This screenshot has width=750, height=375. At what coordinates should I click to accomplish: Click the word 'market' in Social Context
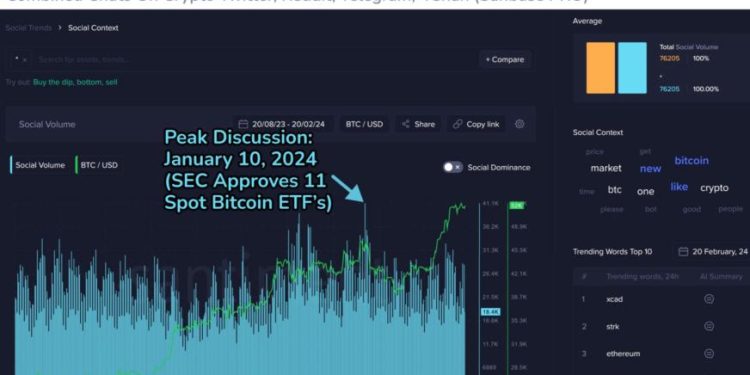tap(606, 168)
